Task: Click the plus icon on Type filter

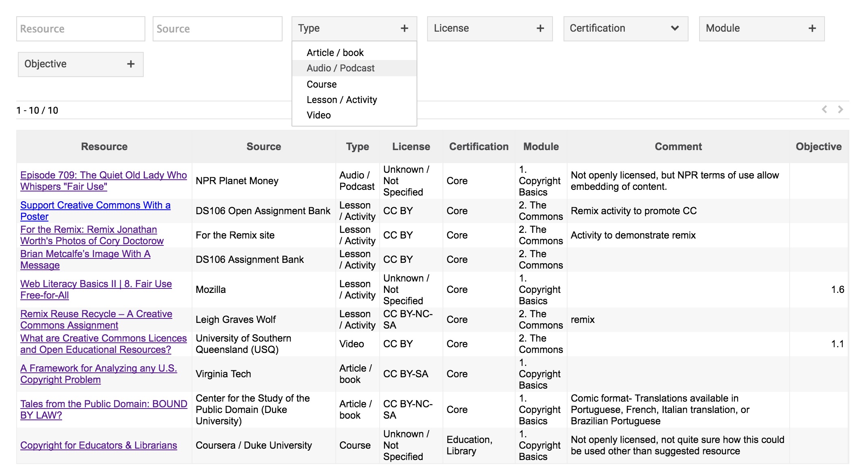Action: click(x=404, y=28)
